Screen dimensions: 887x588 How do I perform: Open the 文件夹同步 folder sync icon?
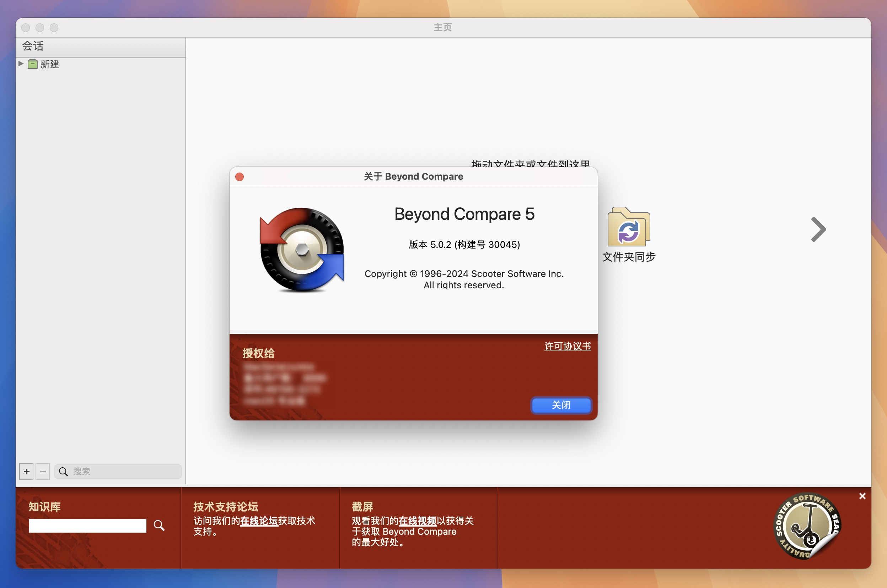point(629,227)
